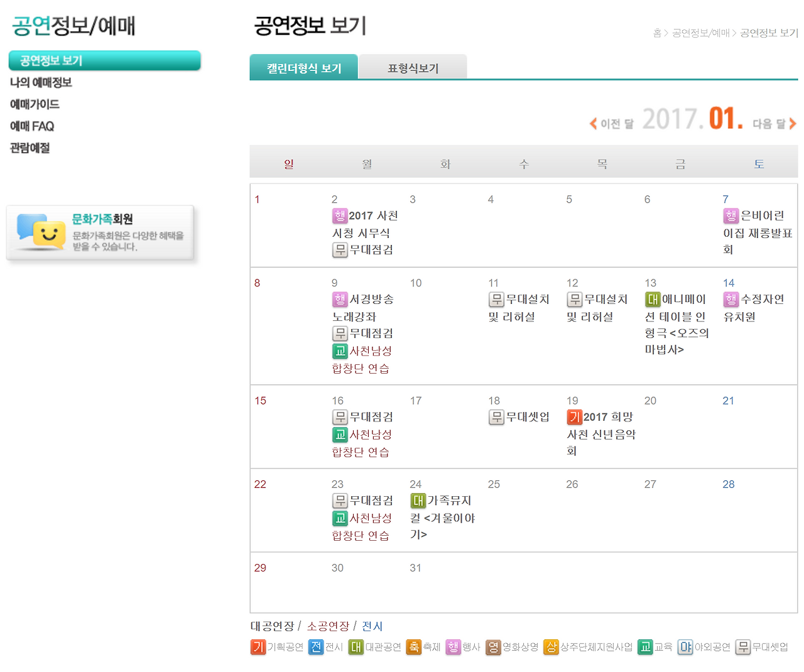The image size is (804, 672).
Task: Click the 교육 legend icon
Action: tap(645, 647)
